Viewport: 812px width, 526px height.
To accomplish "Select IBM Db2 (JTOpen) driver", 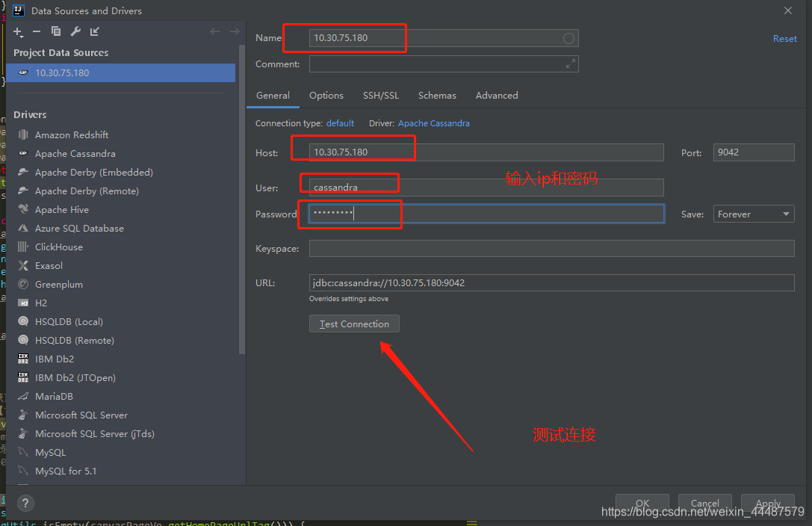I will 75,377.
